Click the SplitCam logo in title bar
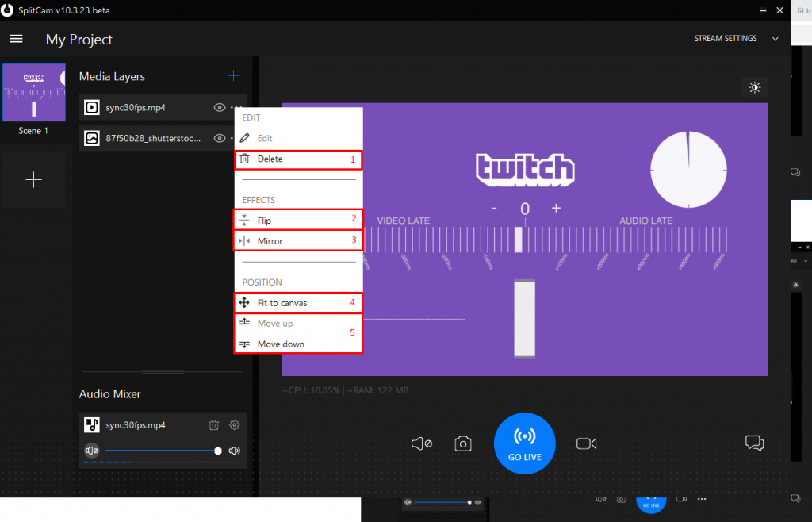812x522 pixels. (7, 10)
